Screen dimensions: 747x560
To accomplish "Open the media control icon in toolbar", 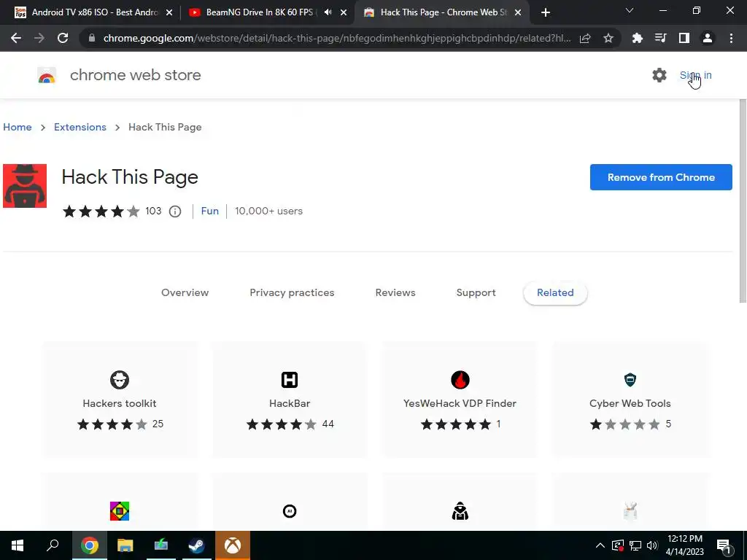I will coord(661,38).
